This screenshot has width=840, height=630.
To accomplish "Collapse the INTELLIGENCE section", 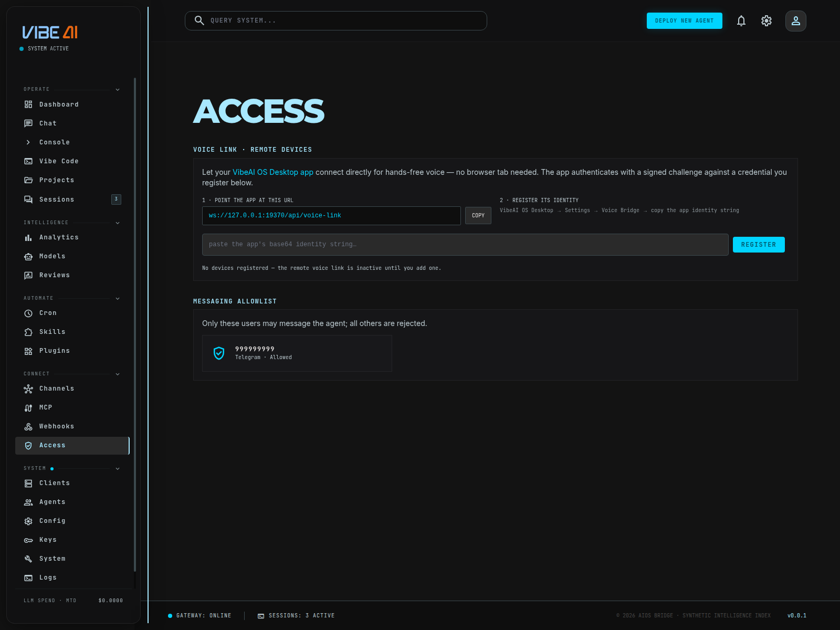I will pos(118,223).
